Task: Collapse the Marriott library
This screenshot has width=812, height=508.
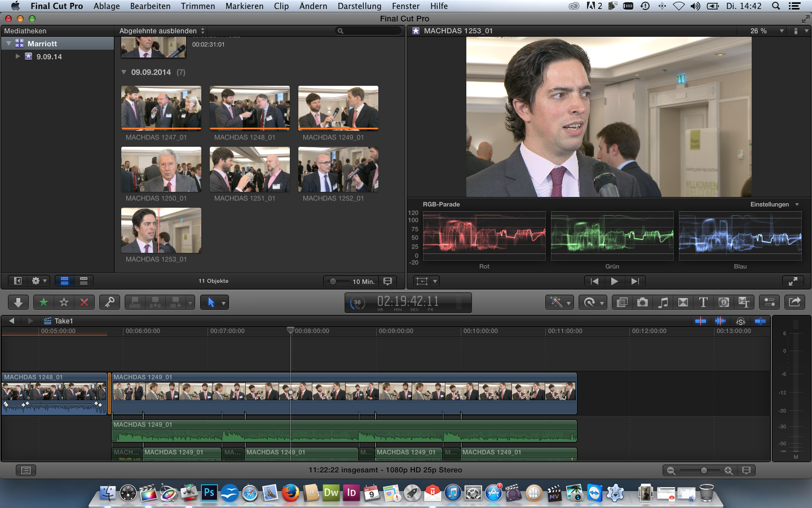Action: coord(9,43)
